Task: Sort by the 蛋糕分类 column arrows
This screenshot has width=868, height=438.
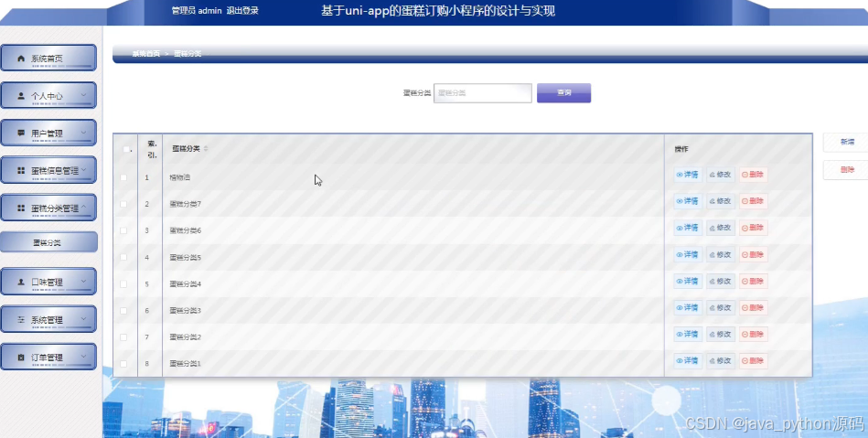Action: 206,148
